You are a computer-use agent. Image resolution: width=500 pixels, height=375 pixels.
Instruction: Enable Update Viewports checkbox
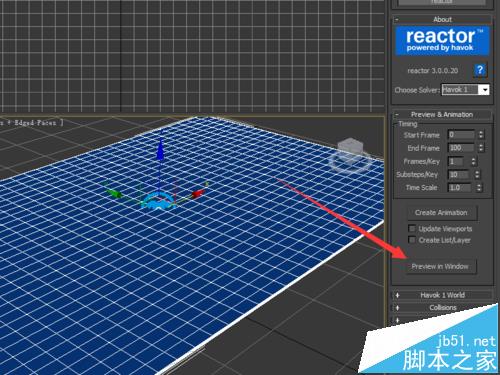point(412,229)
